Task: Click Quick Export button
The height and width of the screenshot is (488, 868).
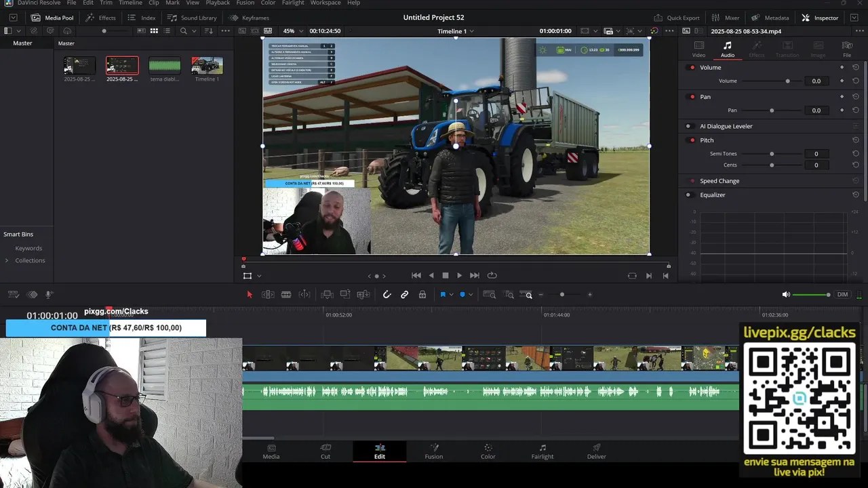Action: (676, 18)
